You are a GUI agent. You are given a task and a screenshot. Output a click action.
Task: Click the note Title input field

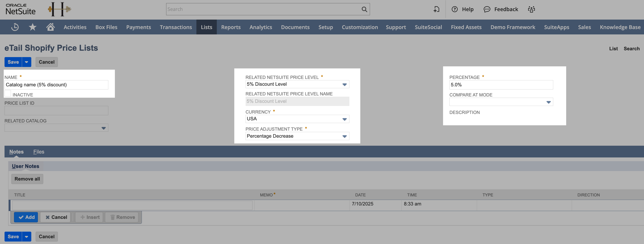click(132, 205)
